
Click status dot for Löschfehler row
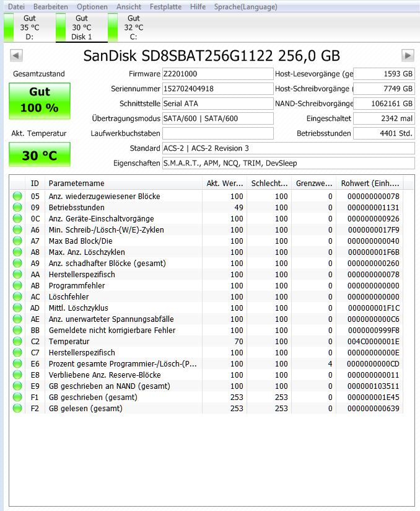(x=17, y=296)
